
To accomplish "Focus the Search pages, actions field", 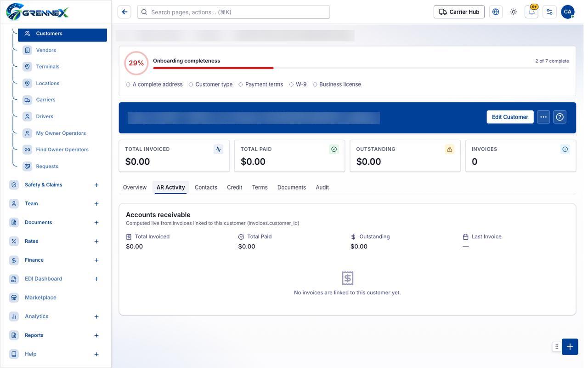I will point(233,12).
